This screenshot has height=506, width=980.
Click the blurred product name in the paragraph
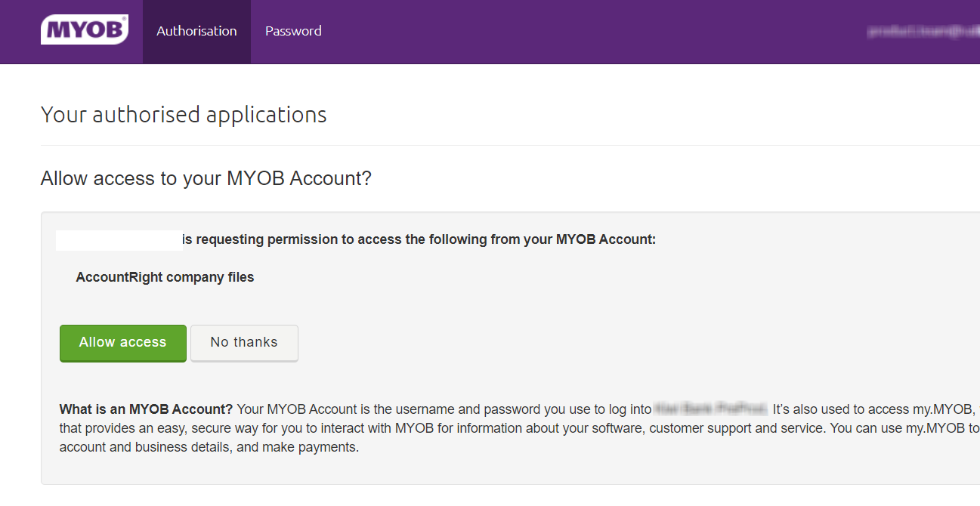[x=710, y=409]
